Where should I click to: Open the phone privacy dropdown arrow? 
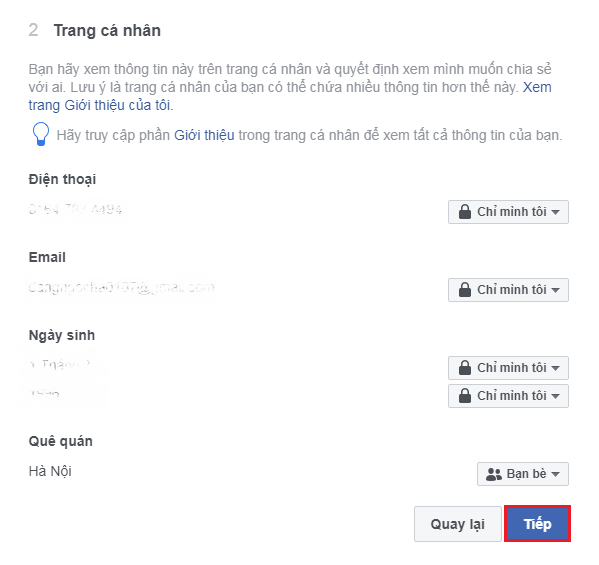(x=555, y=212)
